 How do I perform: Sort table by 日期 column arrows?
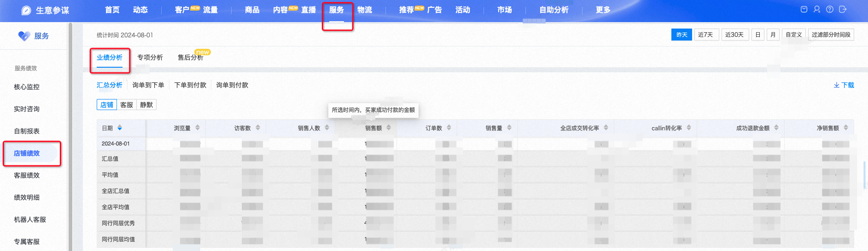(120, 128)
